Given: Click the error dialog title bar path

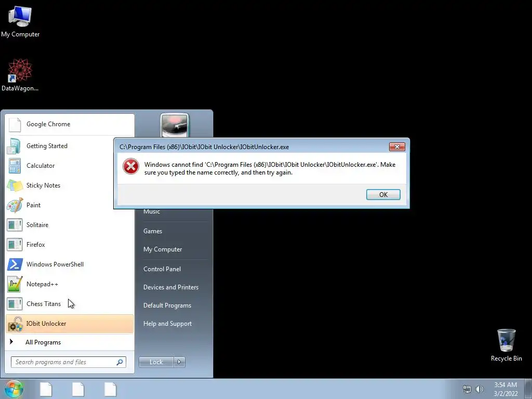Looking at the screenshot, I should (204, 147).
